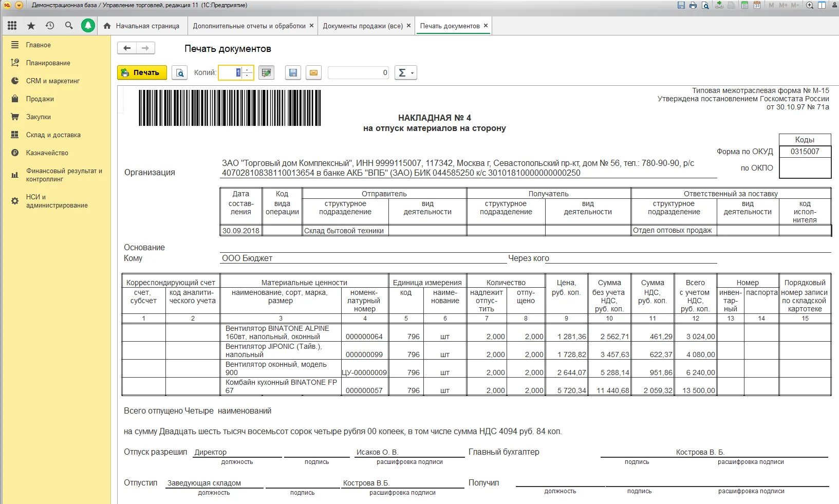Go forward with the right arrow button
The height and width of the screenshot is (504, 839).
(x=145, y=48)
